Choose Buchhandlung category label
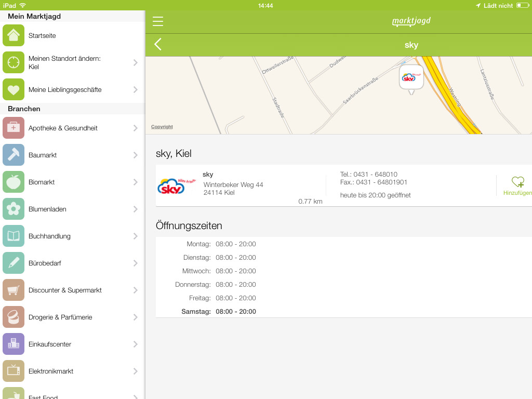532x399 pixels. click(49, 236)
